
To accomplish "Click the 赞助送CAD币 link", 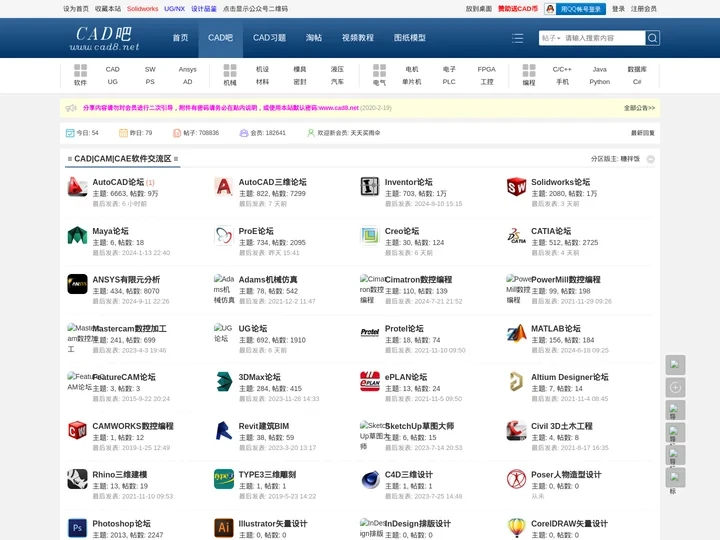I will click(x=518, y=9).
